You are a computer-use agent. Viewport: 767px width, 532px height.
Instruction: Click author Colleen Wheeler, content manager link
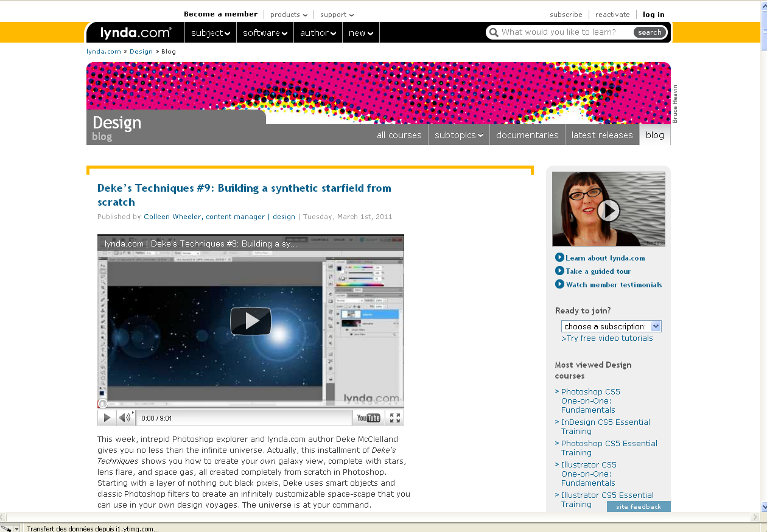(205, 217)
